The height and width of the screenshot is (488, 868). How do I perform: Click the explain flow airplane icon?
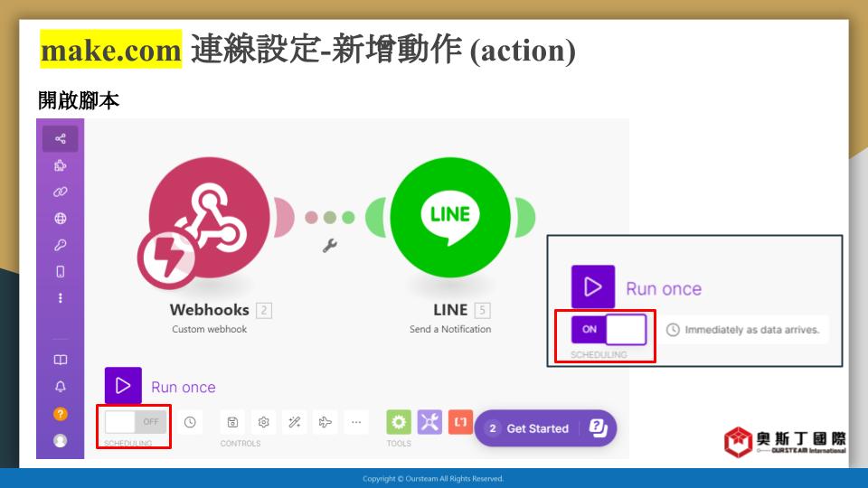325,422
